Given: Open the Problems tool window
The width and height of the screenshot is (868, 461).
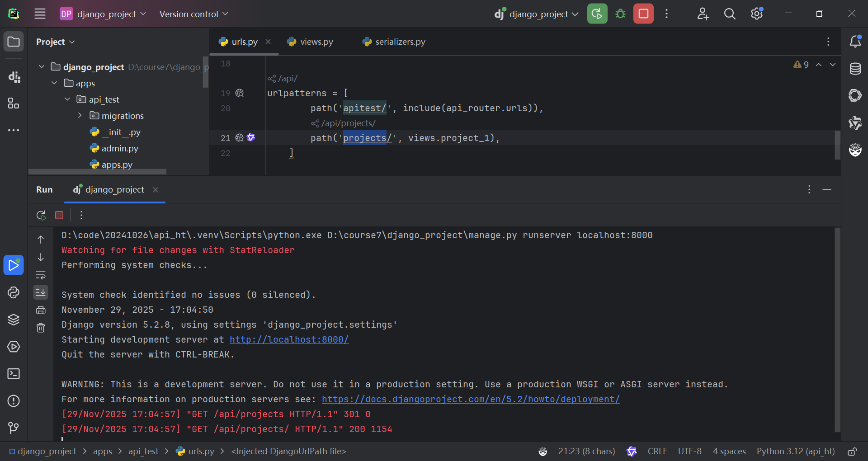Looking at the screenshot, I should 14,401.
